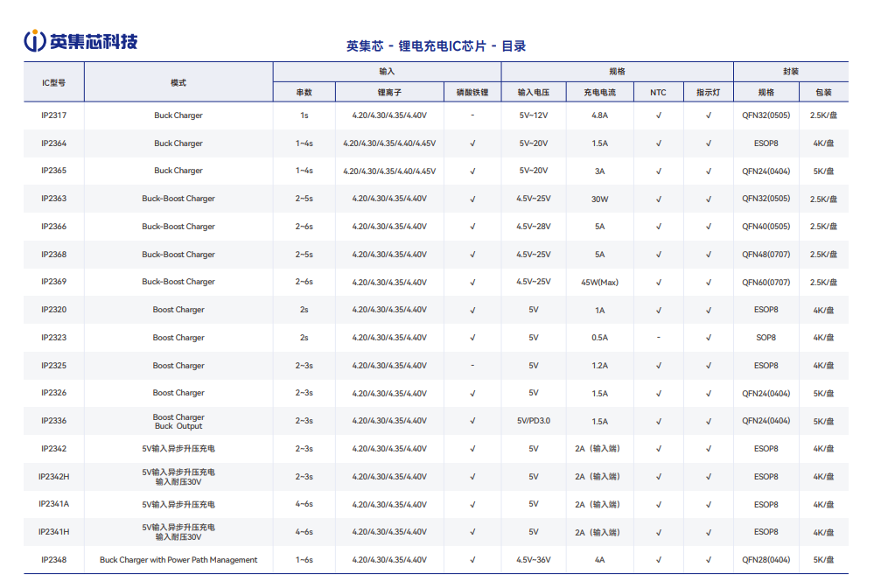Screen dimensions: 874x588
Task: Click the 'Boost Charger Buck Output' mode cell
Action: [x=178, y=422]
